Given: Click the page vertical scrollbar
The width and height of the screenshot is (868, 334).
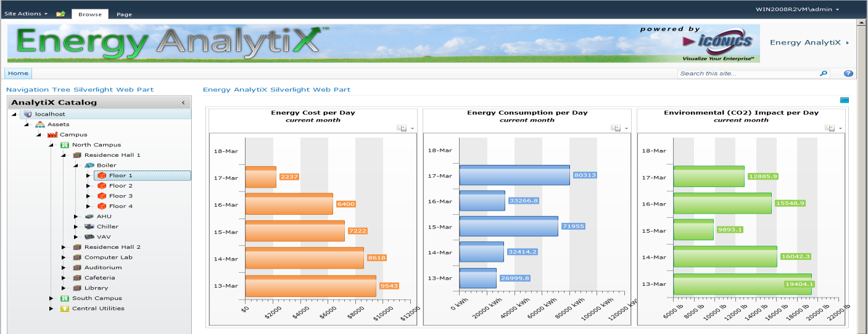Looking at the screenshot, I should pos(862,176).
